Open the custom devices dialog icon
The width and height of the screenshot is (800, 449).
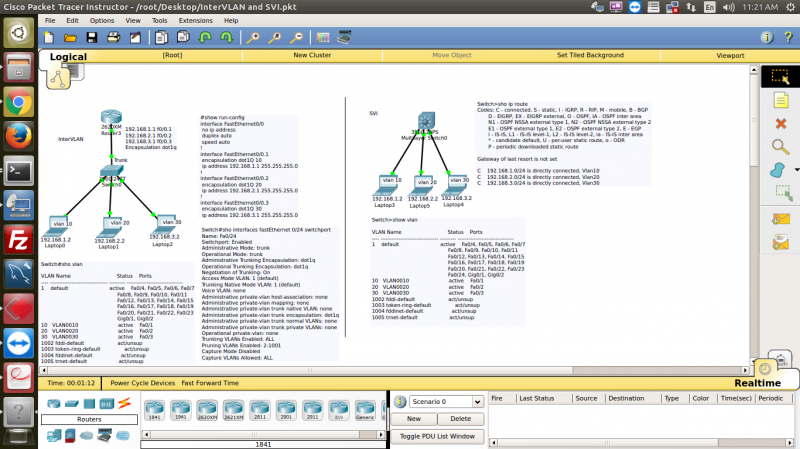click(x=344, y=37)
